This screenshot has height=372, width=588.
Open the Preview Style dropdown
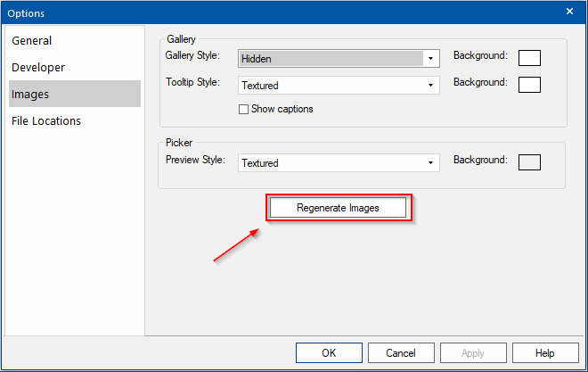point(339,163)
